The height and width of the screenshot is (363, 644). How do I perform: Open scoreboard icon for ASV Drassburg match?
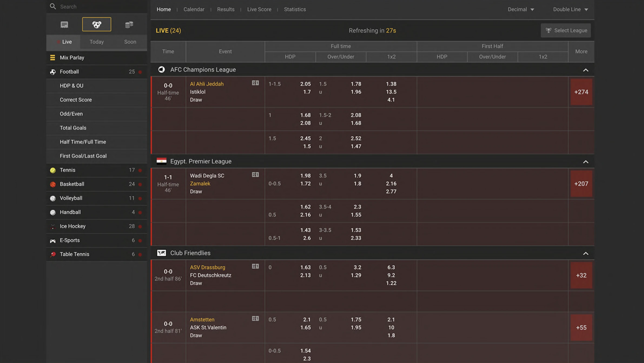pos(255,266)
